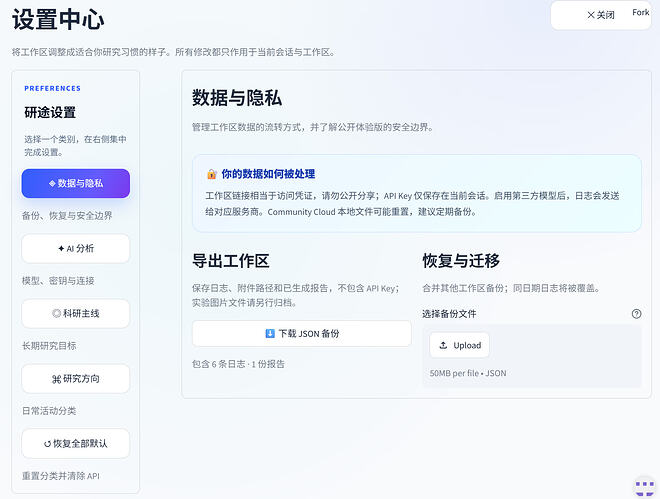Click the 长期研究目标 description
Image resolution: width=660 pixels, height=499 pixels.
tap(49, 346)
